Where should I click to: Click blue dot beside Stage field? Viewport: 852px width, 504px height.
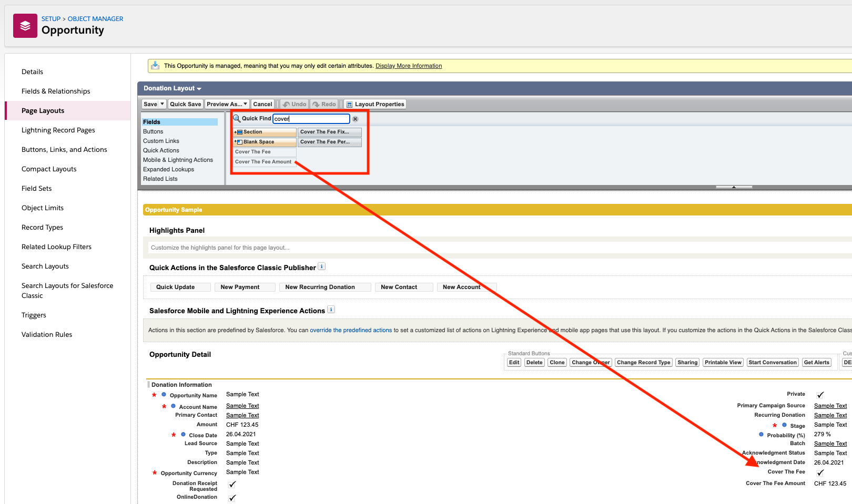click(784, 425)
